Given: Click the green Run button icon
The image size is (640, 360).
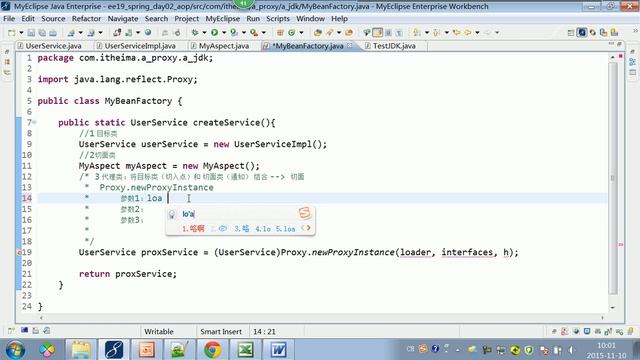Looking at the screenshot, I should click(x=214, y=33).
